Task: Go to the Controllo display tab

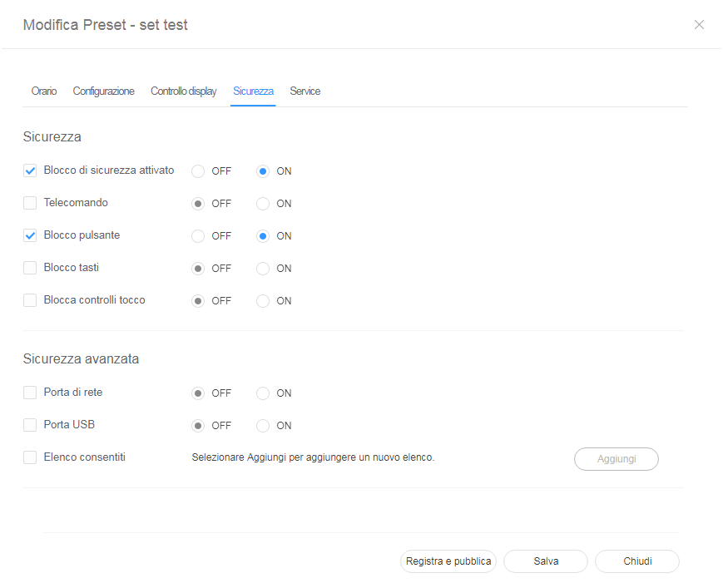Action: (183, 91)
